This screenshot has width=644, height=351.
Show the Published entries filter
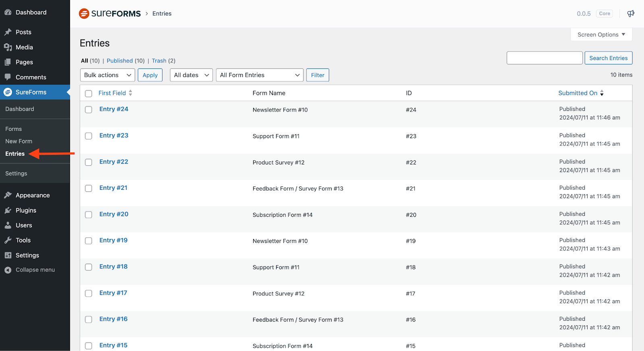pyautogui.click(x=120, y=61)
